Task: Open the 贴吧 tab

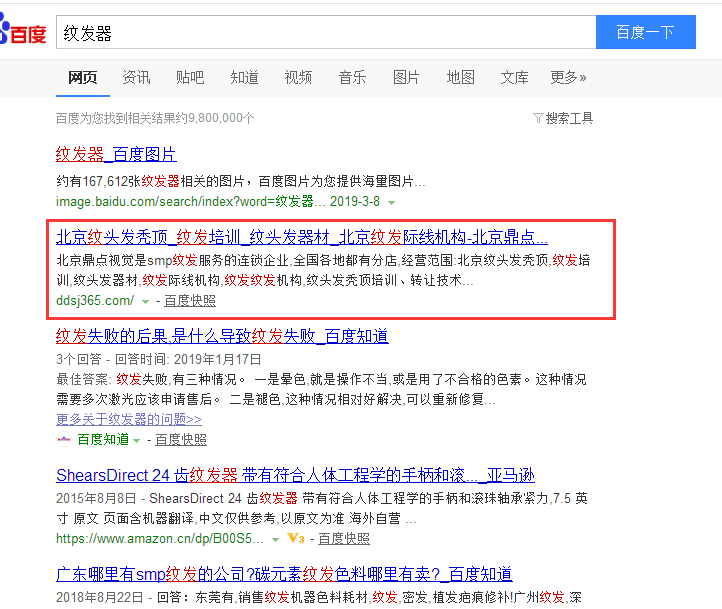Action: [190, 77]
